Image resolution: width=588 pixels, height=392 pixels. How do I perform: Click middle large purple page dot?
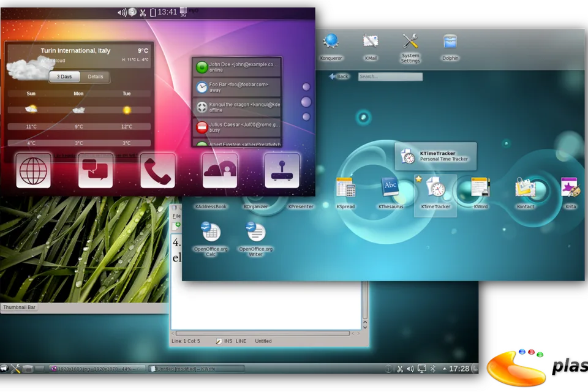(x=306, y=102)
